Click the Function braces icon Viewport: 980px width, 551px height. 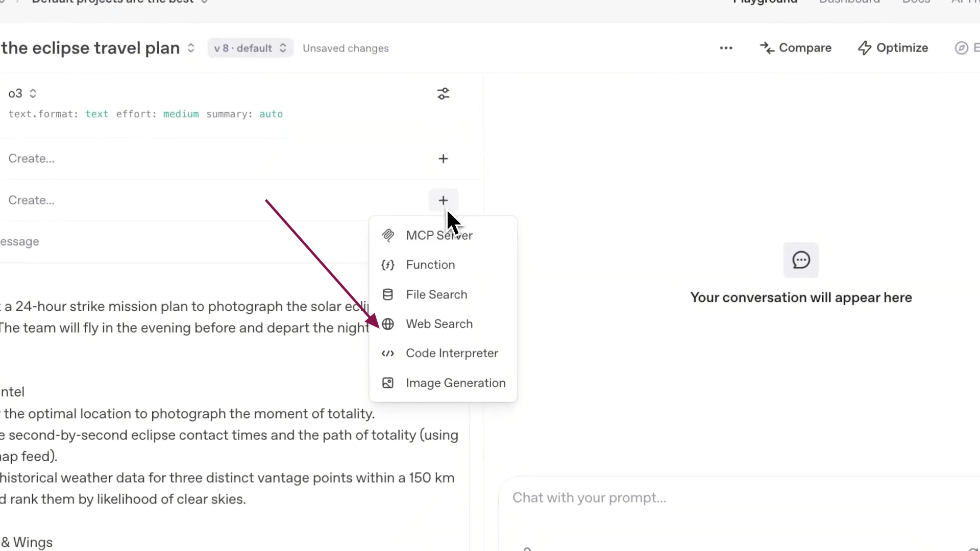388,265
